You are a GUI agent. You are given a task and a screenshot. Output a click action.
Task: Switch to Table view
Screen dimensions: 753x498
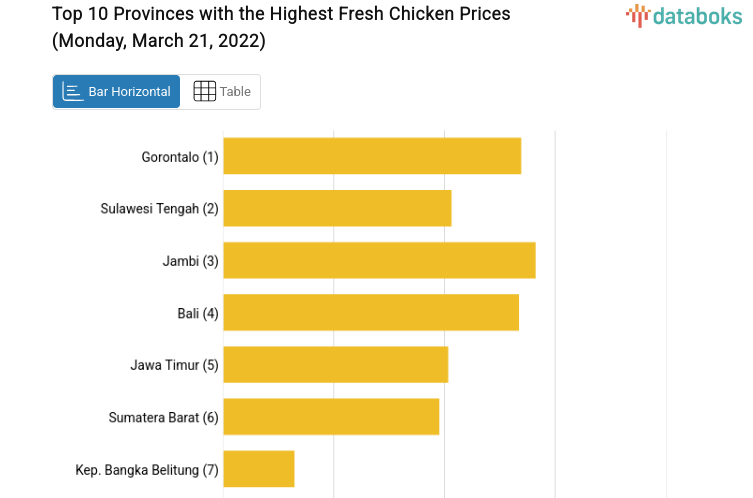222,92
